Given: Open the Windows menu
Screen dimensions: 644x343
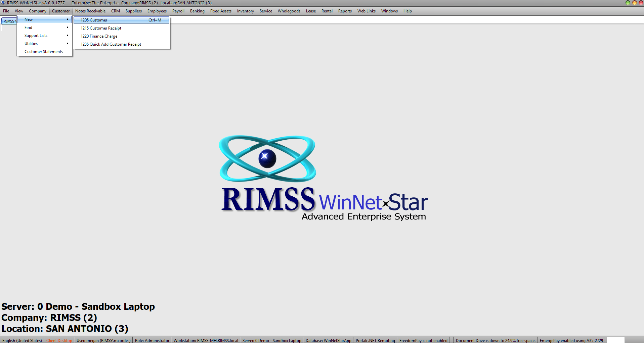Looking at the screenshot, I should 389,11.
